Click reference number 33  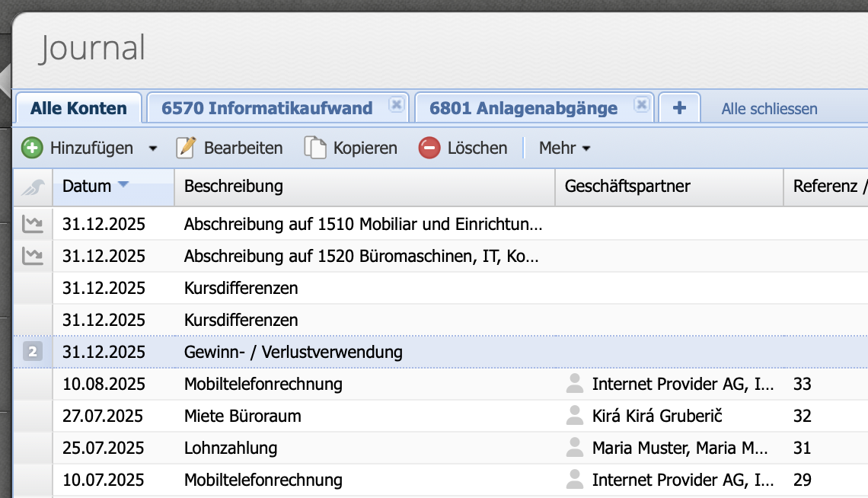click(x=802, y=384)
